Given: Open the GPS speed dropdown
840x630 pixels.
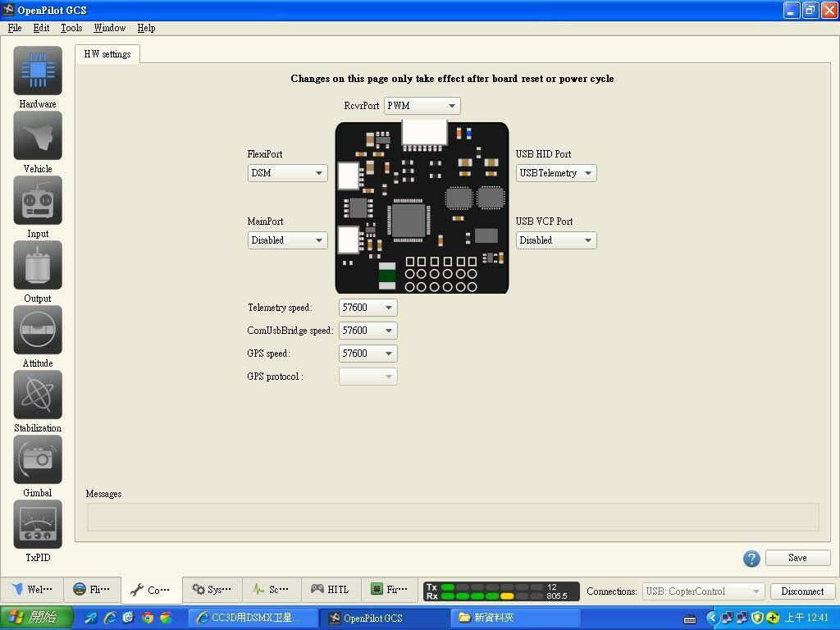Looking at the screenshot, I should pyautogui.click(x=368, y=354).
